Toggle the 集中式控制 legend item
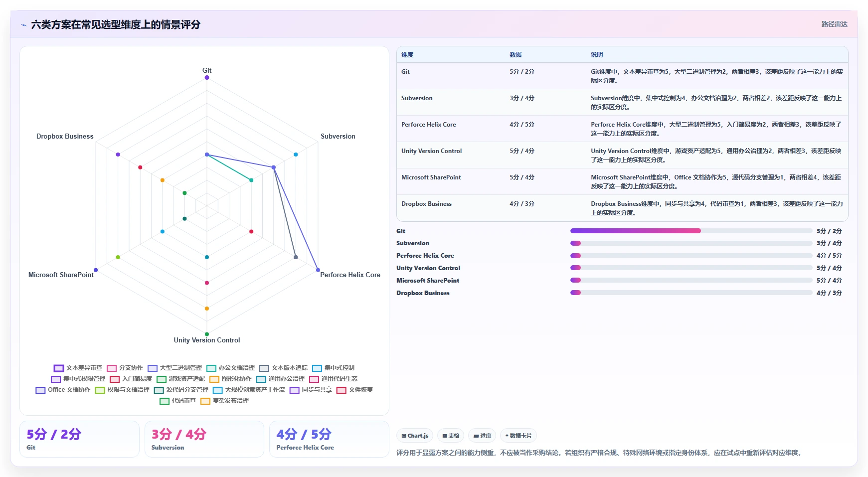Image resolution: width=868 pixels, height=477 pixels. tap(333, 368)
